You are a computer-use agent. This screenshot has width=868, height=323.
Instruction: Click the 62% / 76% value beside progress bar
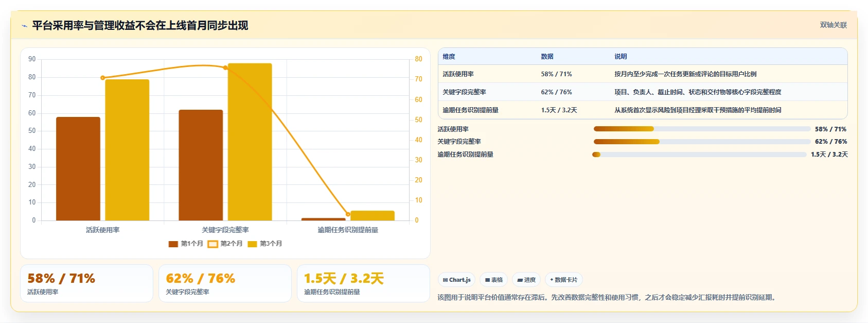pyautogui.click(x=830, y=141)
